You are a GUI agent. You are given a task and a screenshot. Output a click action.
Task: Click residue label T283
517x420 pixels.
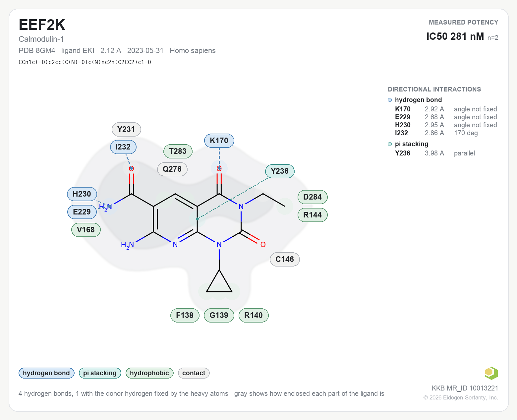tap(178, 151)
